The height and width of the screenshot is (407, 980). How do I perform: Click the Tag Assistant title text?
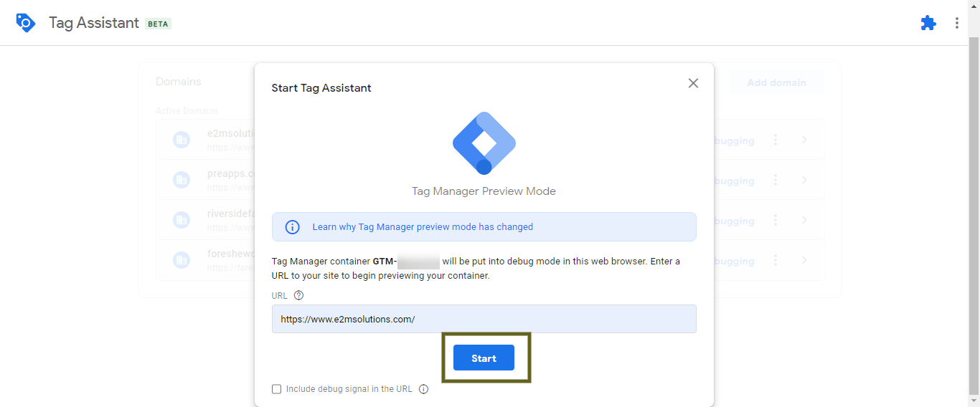pos(94,23)
